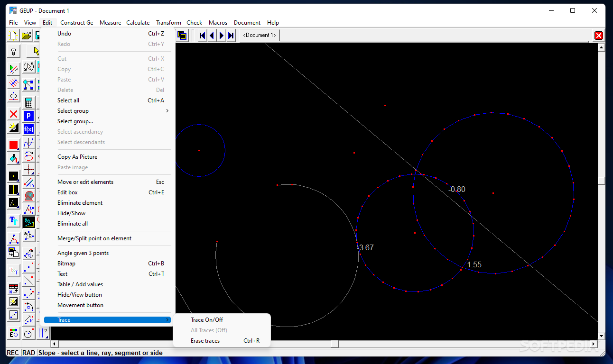Click the -0.80 slope value on canvas

tap(457, 189)
